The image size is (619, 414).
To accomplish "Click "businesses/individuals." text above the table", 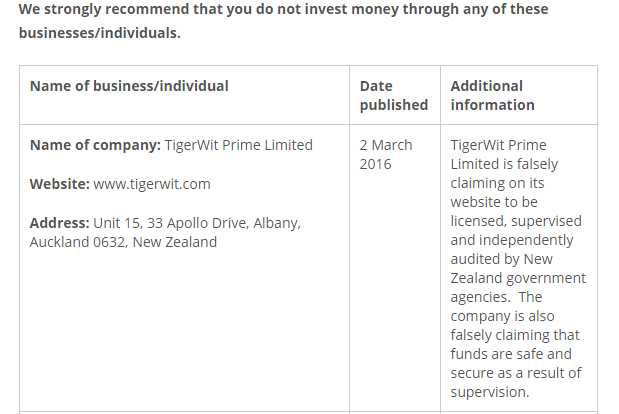I will [100, 33].
